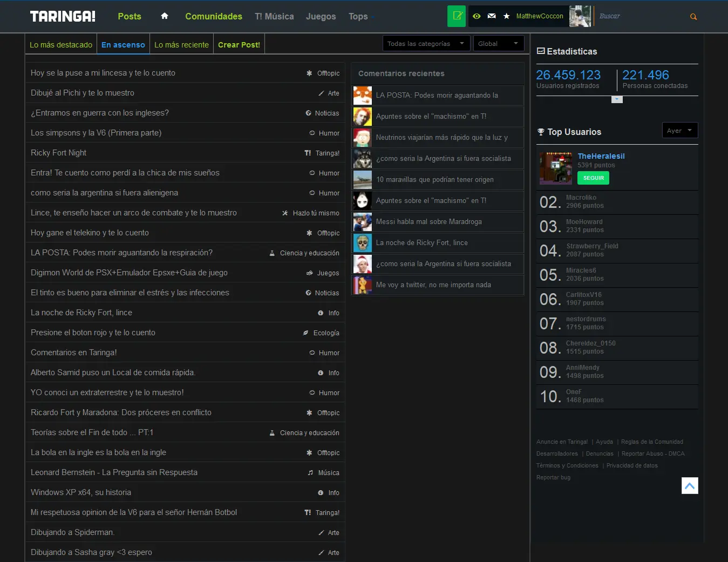Click Reglas de la Comunidad link
The height and width of the screenshot is (562, 728).
[x=652, y=442]
